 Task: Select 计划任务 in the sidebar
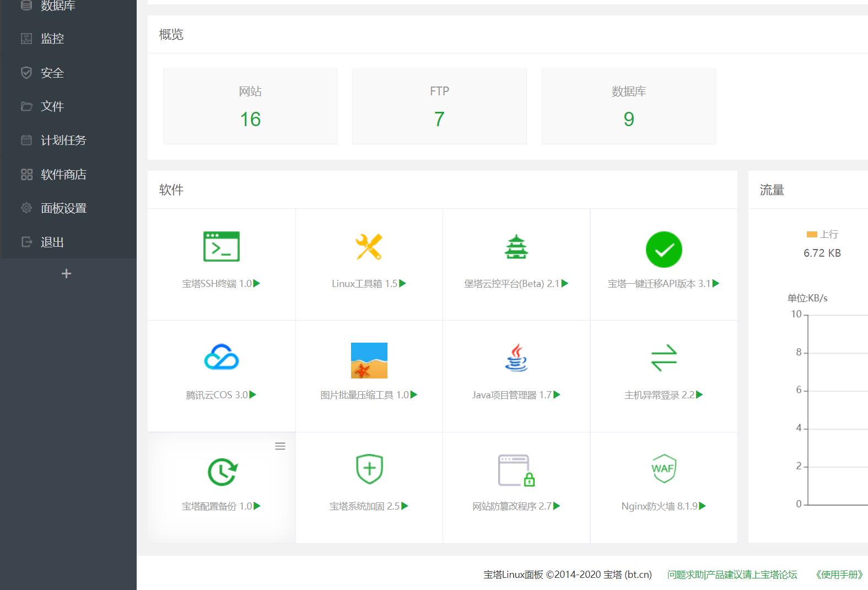[68, 140]
